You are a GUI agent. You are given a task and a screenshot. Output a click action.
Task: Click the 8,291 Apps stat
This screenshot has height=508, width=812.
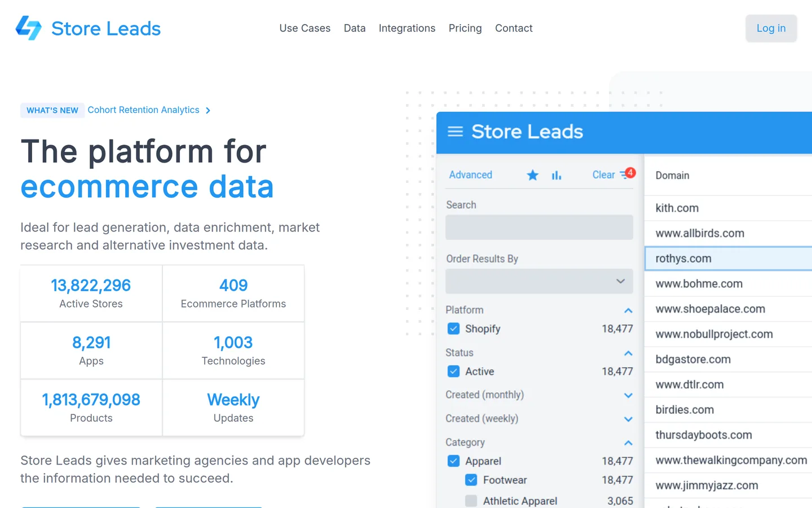pyautogui.click(x=91, y=351)
